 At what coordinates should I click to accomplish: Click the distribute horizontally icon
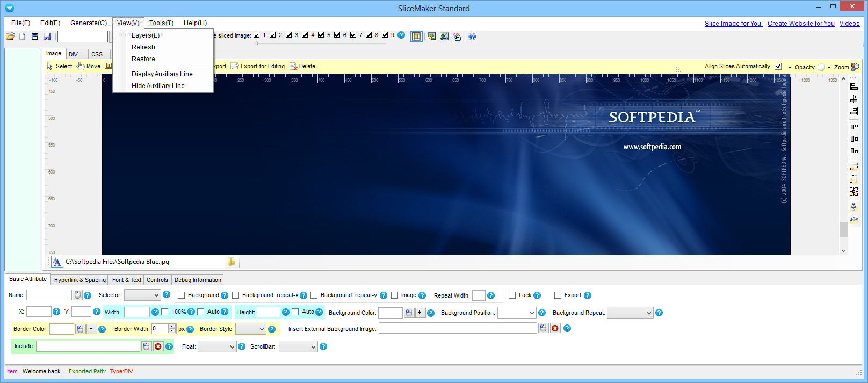(854, 219)
